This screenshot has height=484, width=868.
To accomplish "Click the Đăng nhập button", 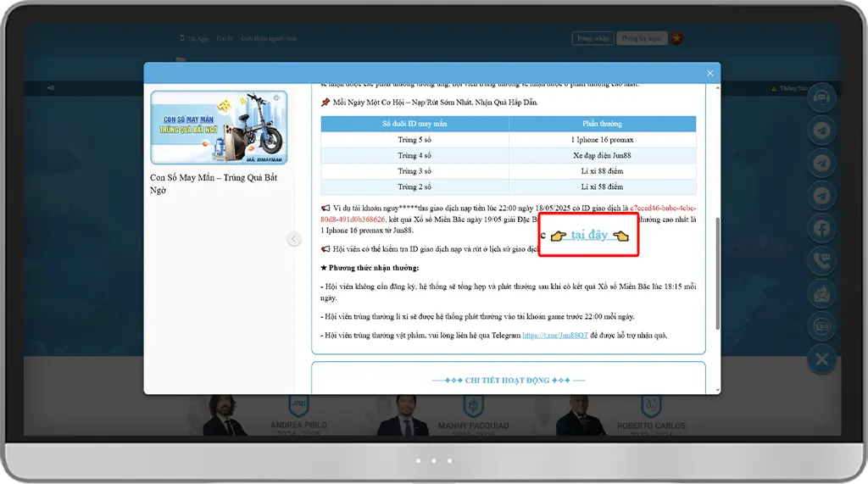I will pos(593,38).
